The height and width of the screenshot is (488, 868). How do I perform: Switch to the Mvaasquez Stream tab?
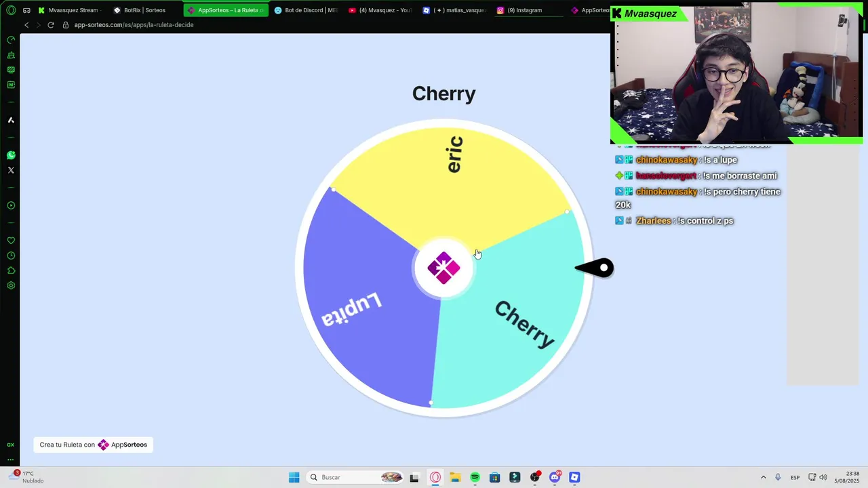(68, 10)
